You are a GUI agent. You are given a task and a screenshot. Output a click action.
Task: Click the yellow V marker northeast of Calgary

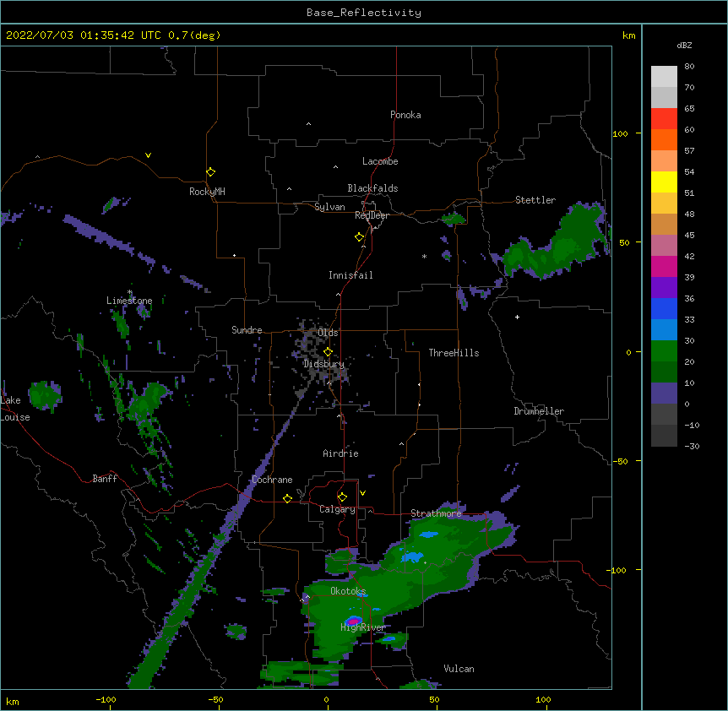(x=362, y=493)
